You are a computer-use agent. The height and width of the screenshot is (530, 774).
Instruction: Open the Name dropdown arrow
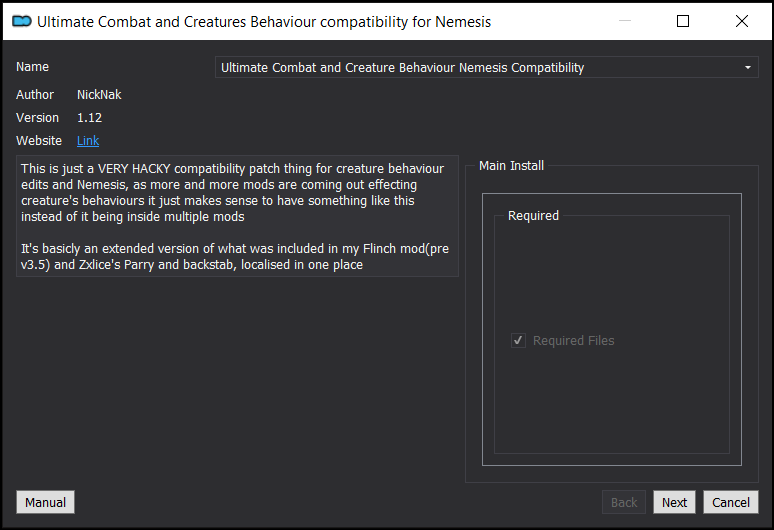748,68
